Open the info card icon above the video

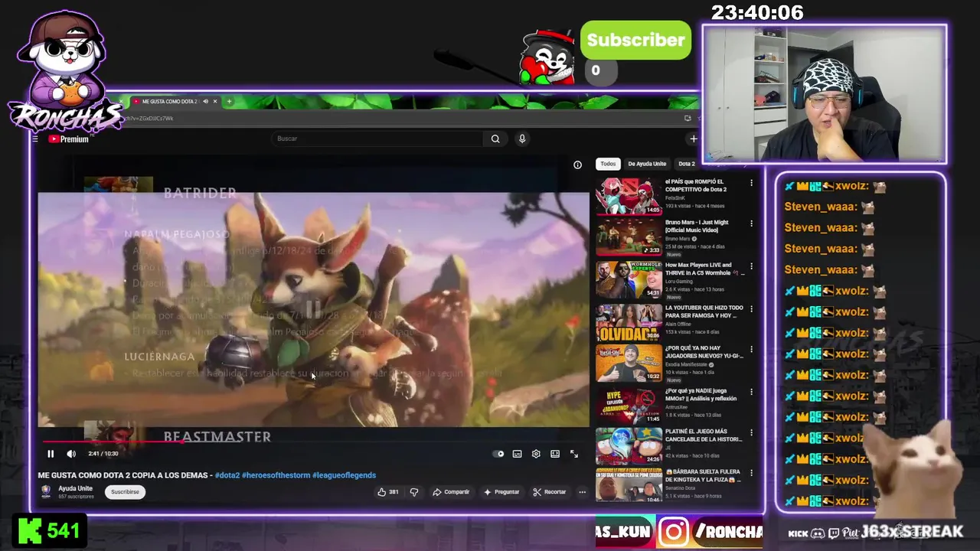577,165
